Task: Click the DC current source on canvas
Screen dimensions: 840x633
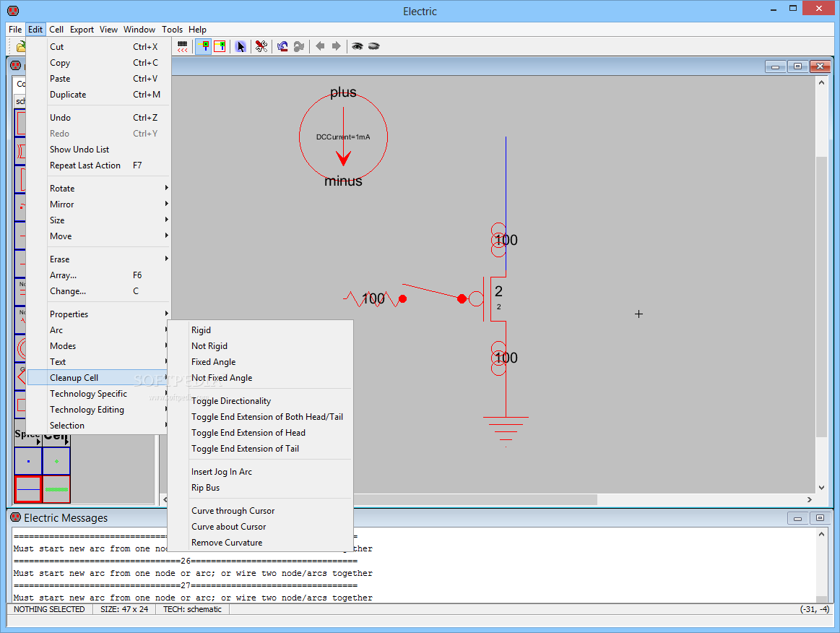Action: click(343, 137)
